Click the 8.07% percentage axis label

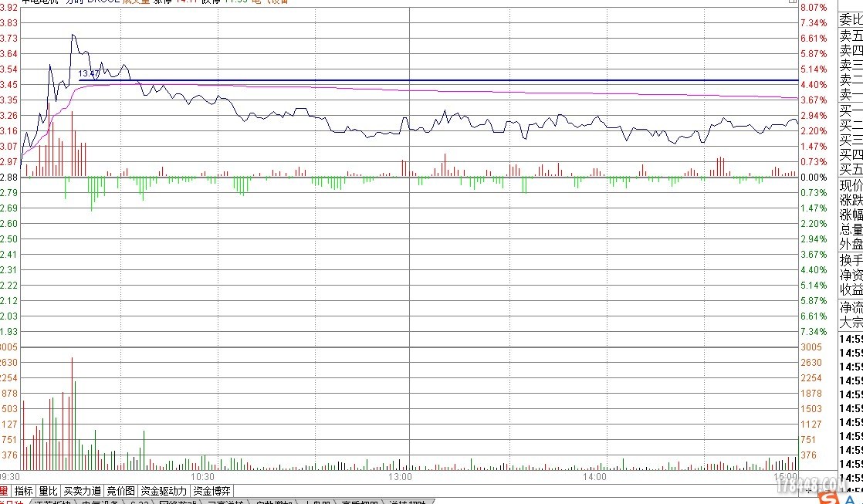click(x=814, y=8)
